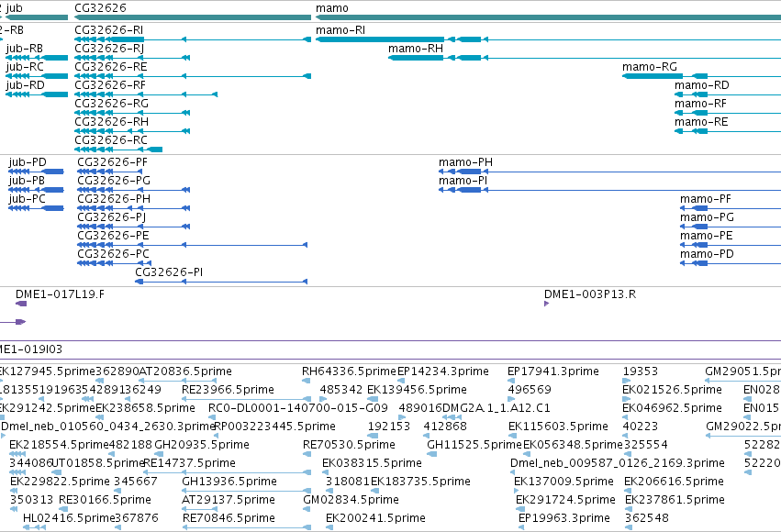Open EST EK038315.5prime
Image resolution: width=781 pixels, height=532 pixels.
[372, 463]
